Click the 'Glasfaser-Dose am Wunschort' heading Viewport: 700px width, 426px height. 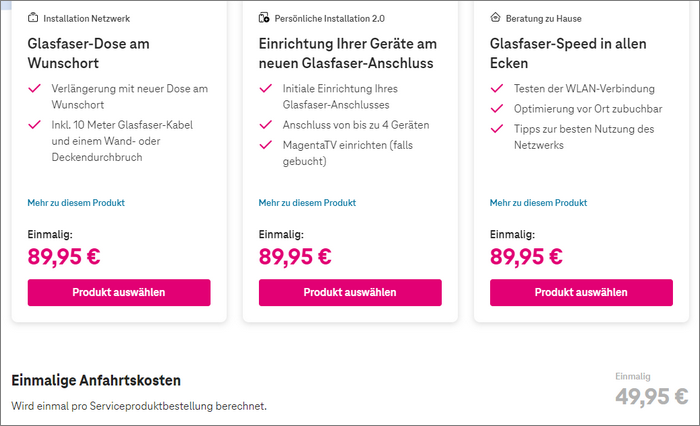point(89,53)
